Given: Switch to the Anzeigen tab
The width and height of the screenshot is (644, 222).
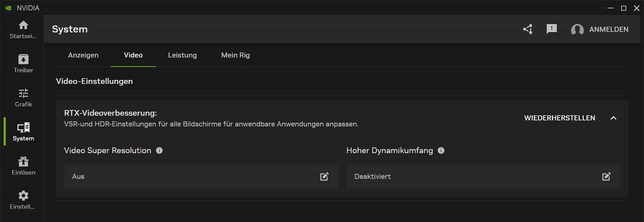Looking at the screenshot, I should [84, 55].
